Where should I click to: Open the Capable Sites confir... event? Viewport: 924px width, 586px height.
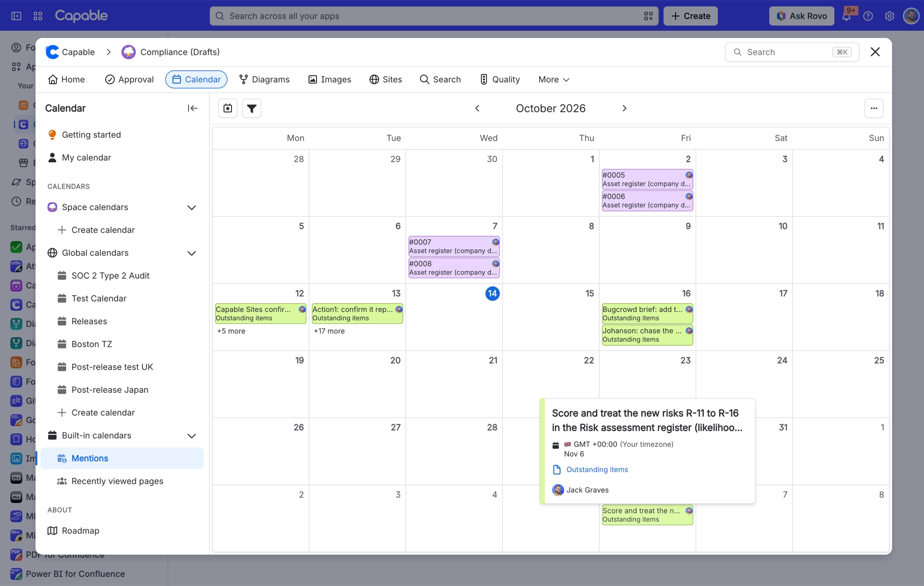pos(261,313)
